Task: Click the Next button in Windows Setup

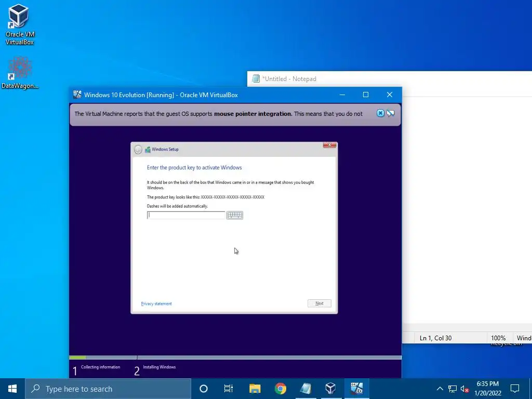Action: [320, 303]
